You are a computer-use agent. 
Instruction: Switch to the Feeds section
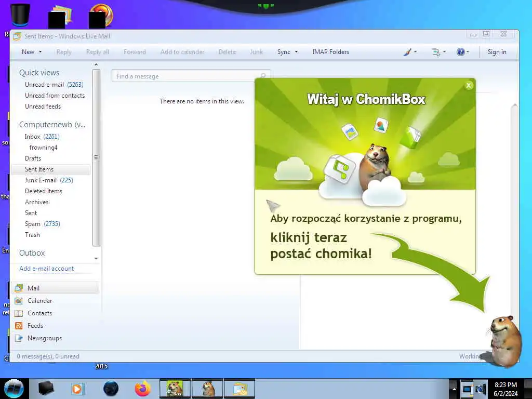click(x=35, y=326)
